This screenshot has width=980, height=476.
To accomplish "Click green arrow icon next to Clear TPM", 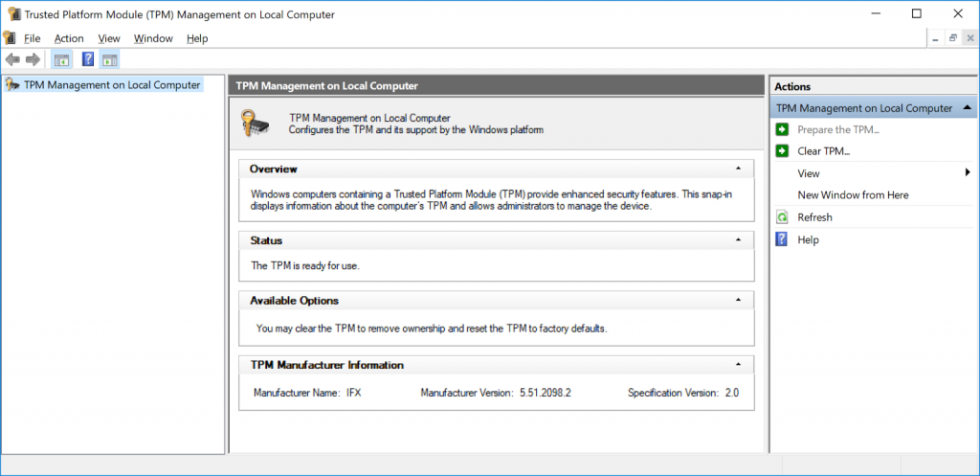I will point(782,150).
